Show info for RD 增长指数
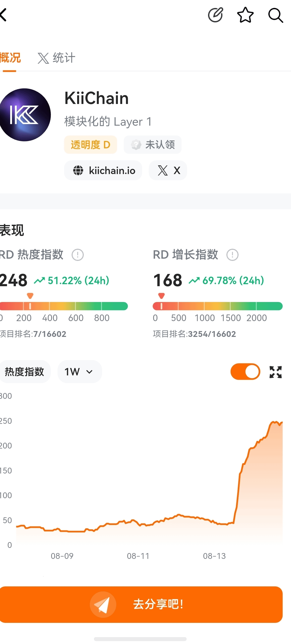The height and width of the screenshot is (644, 291). 232,255
